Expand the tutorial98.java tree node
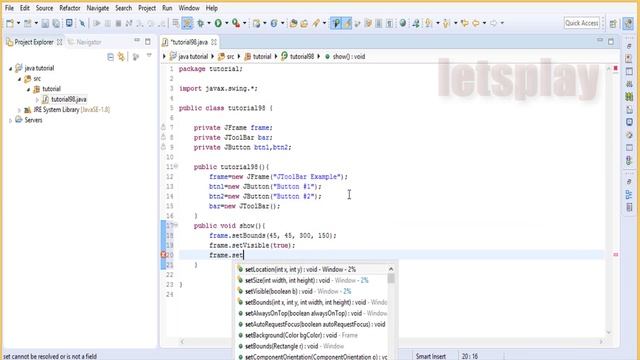 37,99
